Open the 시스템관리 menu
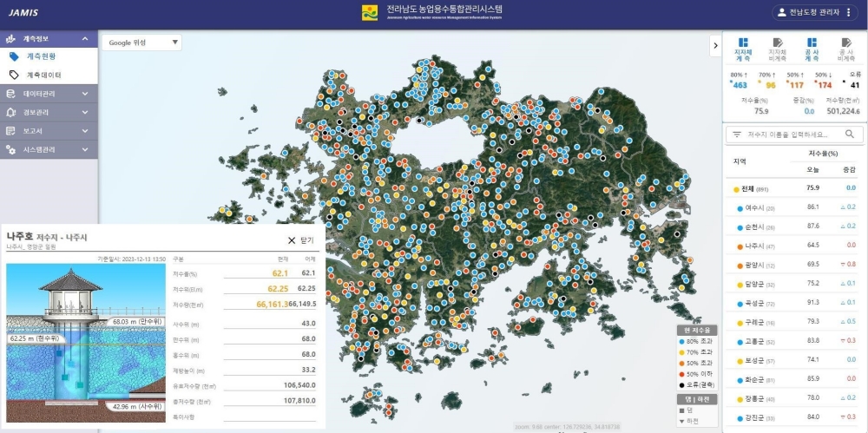868x433 pixels. point(49,149)
